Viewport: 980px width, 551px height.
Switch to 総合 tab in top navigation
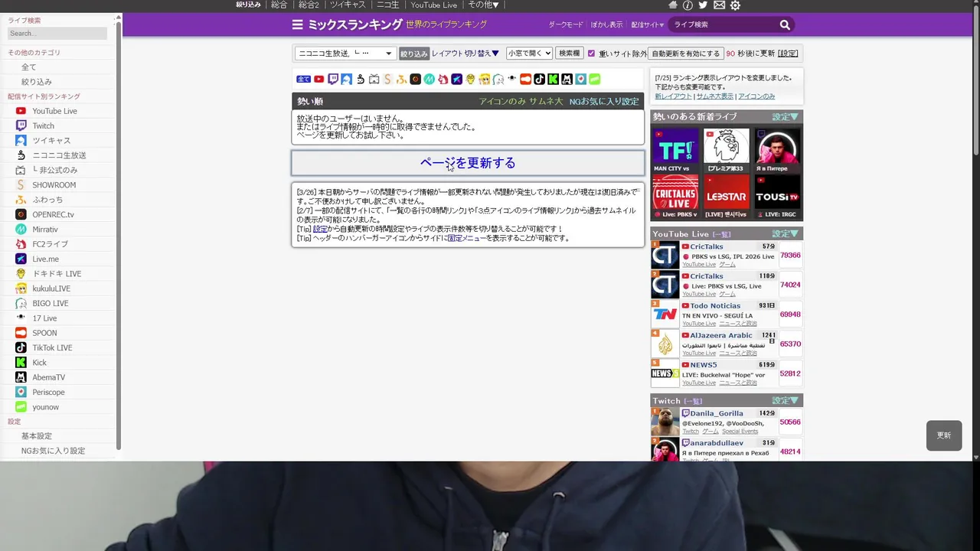279,5
